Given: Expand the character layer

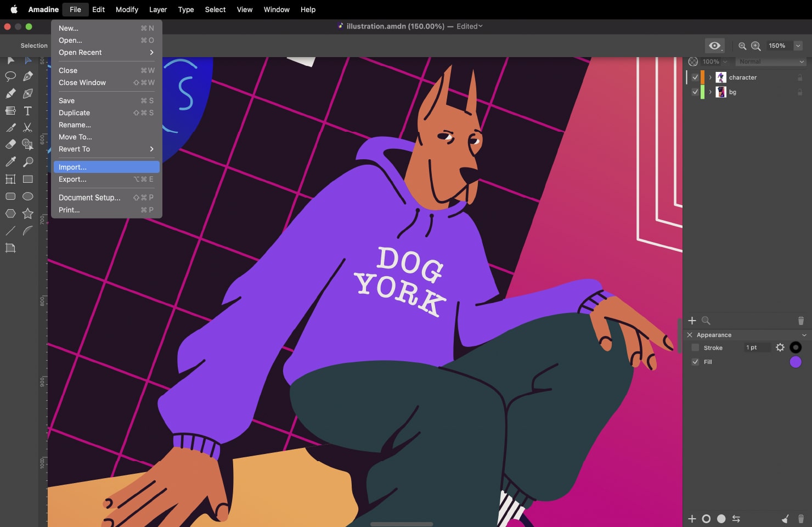Looking at the screenshot, I should point(710,77).
